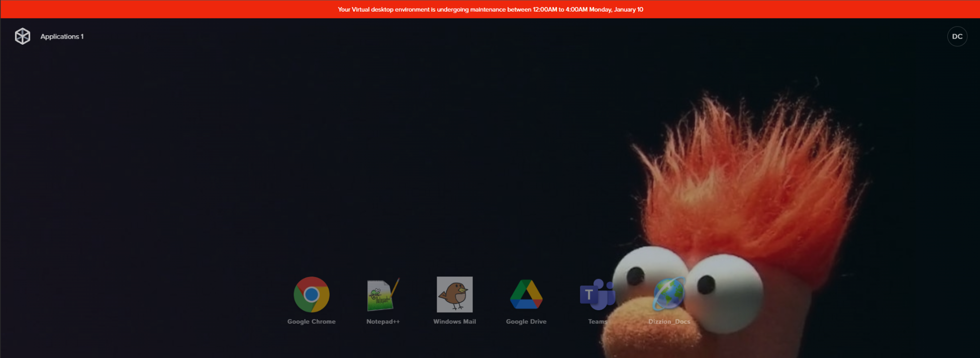980x358 pixels.
Task: Click the maintenance banner message text
Action: [x=490, y=10]
